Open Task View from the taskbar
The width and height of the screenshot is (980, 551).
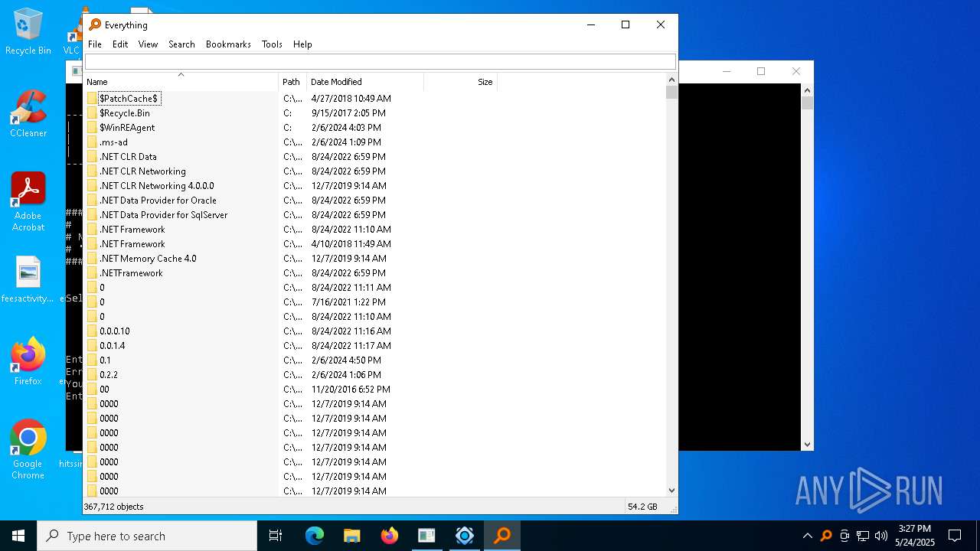pos(276,536)
